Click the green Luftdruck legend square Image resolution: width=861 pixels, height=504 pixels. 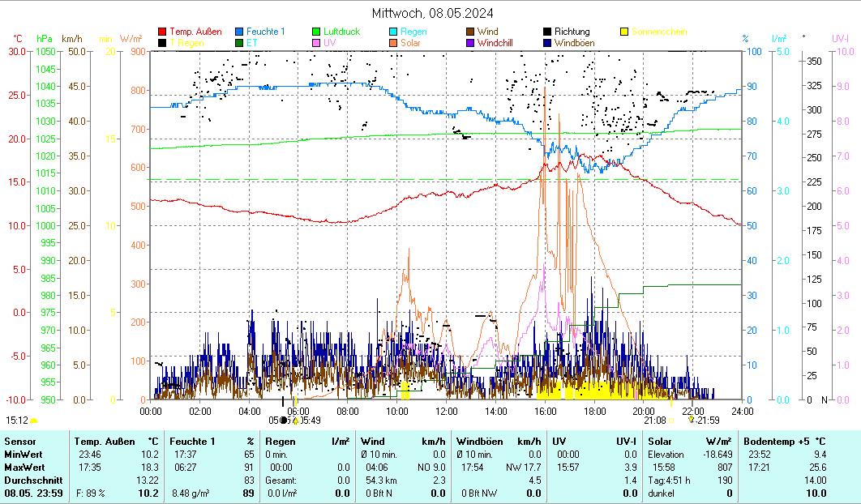pos(317,32)
